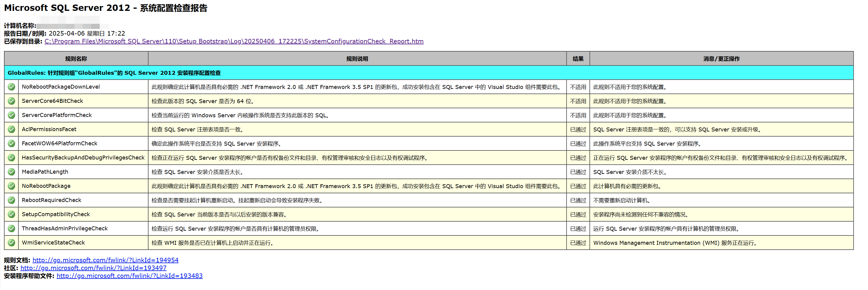The height and width of the screenshot is (290, 868).
Task: Click the GlobalRules group heading row
Action: pyautogui.click(x=429, y=73)
